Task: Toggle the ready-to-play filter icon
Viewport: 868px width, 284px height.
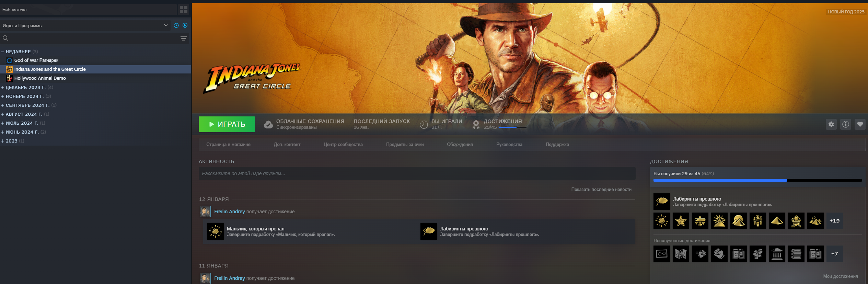Action: point(185,25)
